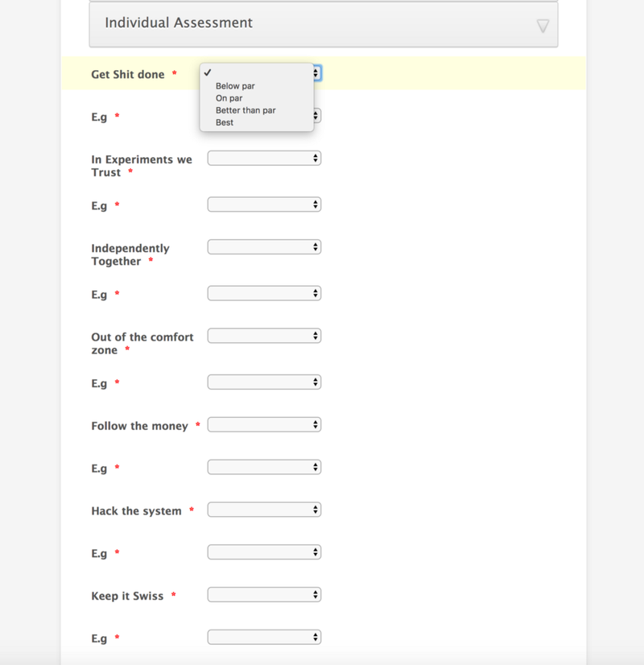Open E.g dropdown below Keep it Swiss
Screen dimensions: 644x665
264,637
